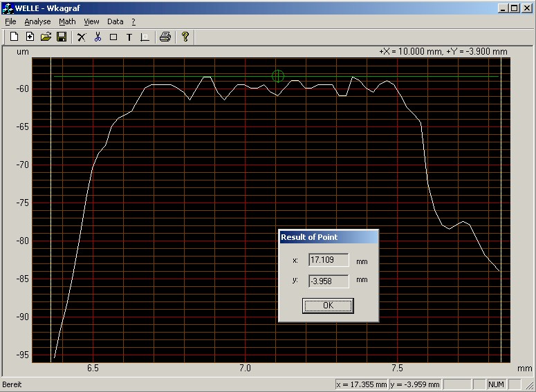Click the NUM status indicator
This screenshot has width=536, height=392.
(496, 384)
